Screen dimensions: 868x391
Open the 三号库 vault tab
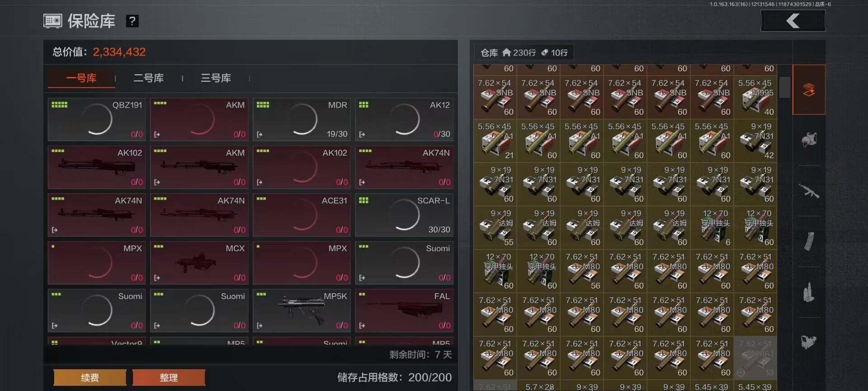click(216, 78)
